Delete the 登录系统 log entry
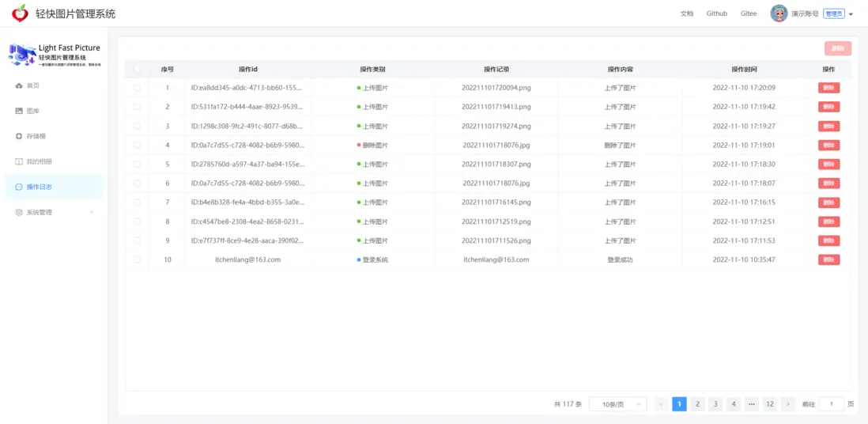868x424 pixels. 828,259
